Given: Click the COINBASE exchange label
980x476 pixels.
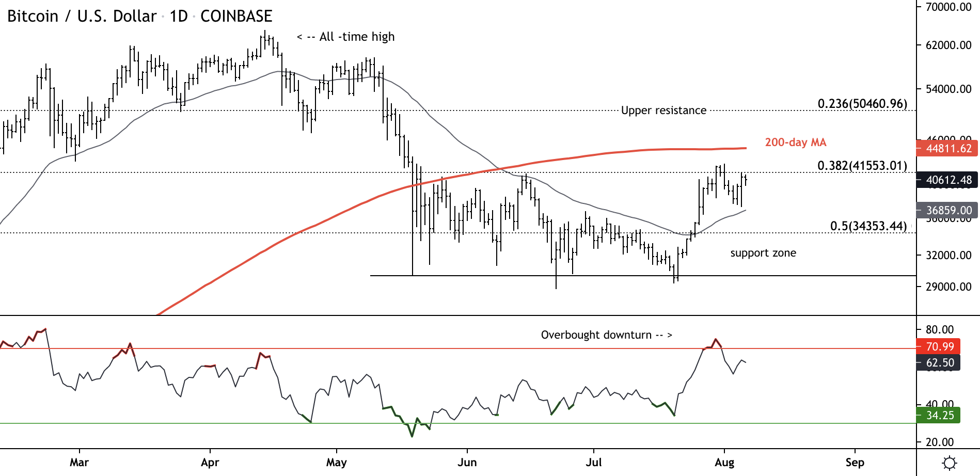Looking at the screenshot, I should pyautogui.click(x=236, y=17).
